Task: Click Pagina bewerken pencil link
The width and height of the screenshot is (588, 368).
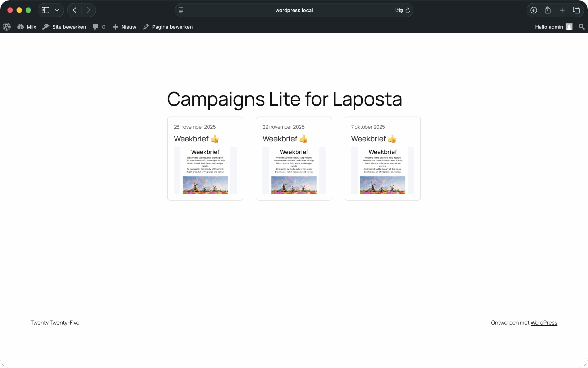Action: click(x=168, y=27)
